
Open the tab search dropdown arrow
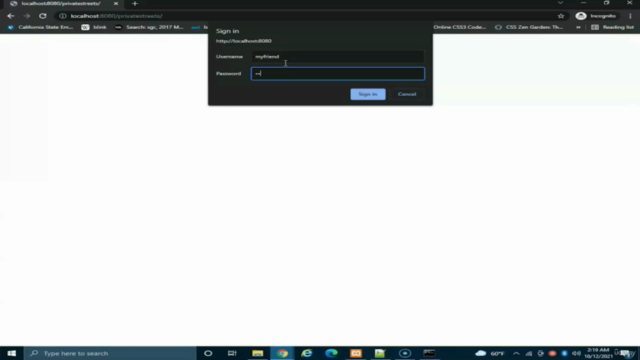click(560, 3)
